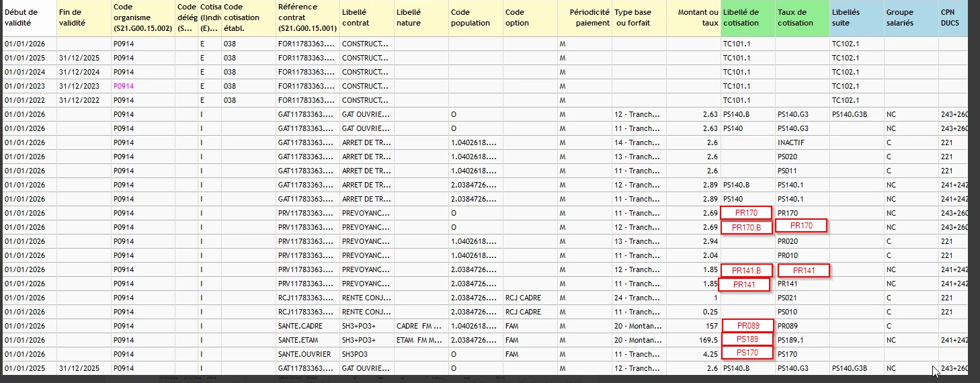Click the SANTE.OUVRIER contract reference cell

point(307,354)
